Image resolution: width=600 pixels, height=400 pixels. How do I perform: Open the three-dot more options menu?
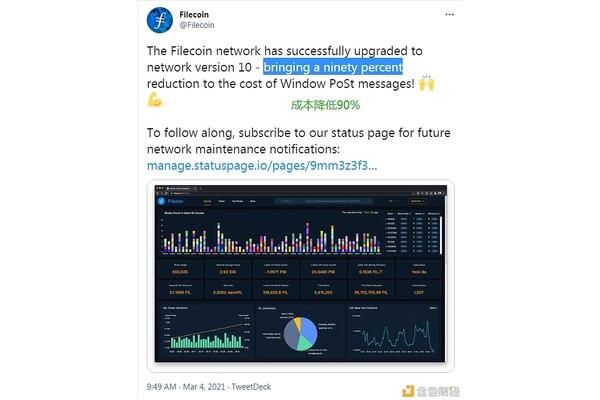(x=450, y=15)
